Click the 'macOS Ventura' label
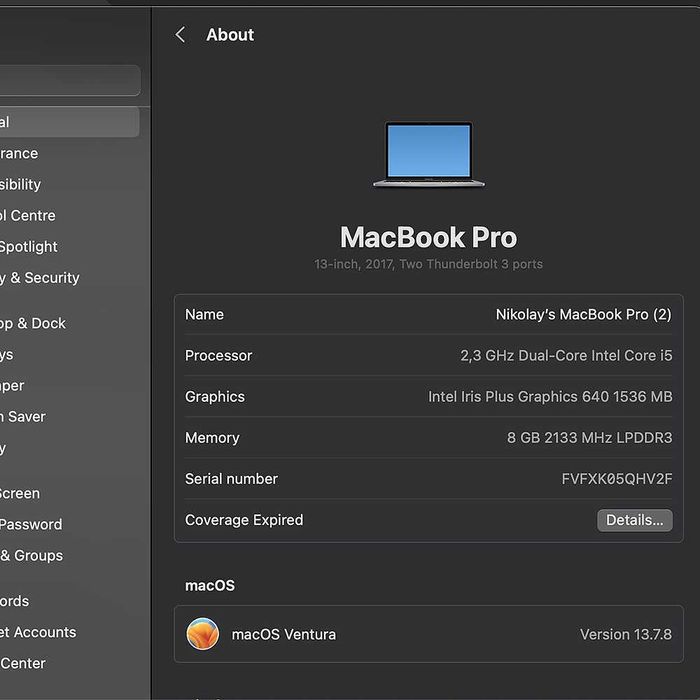The width and height of the screenshot is (700, 700). 283,634
